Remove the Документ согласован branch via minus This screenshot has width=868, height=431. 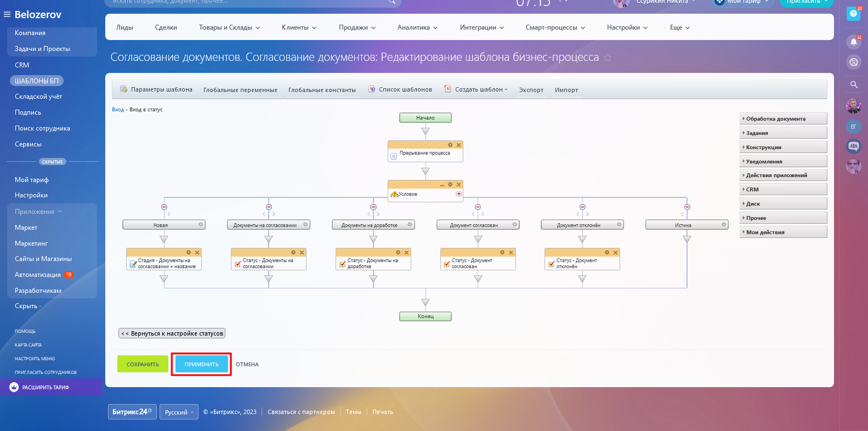[478, 207]
